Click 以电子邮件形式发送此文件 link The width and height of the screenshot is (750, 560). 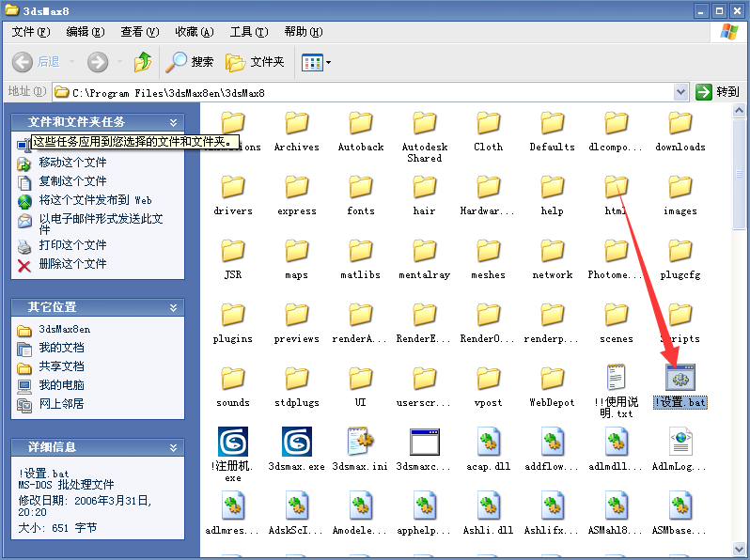pyautogui.click(x=101, y=224)
